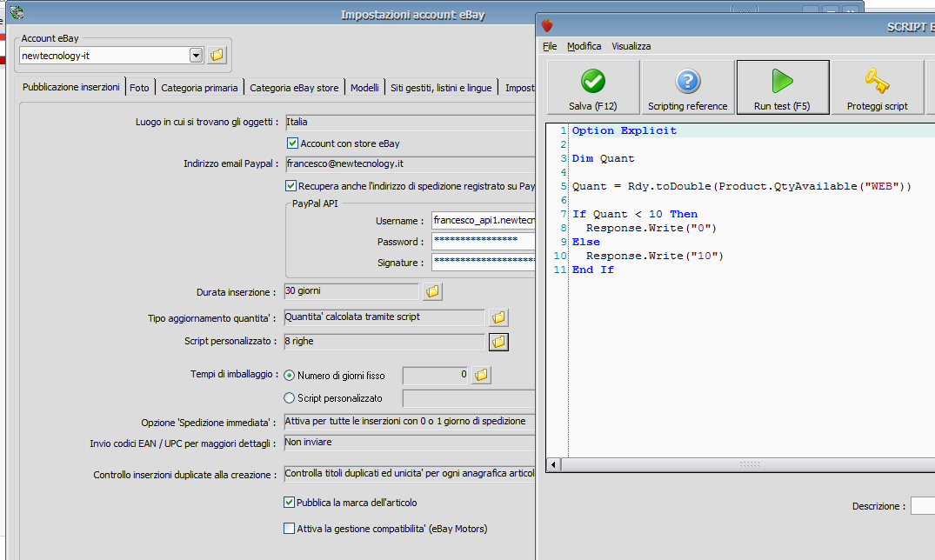Click the End If line in script

[592, 270]
